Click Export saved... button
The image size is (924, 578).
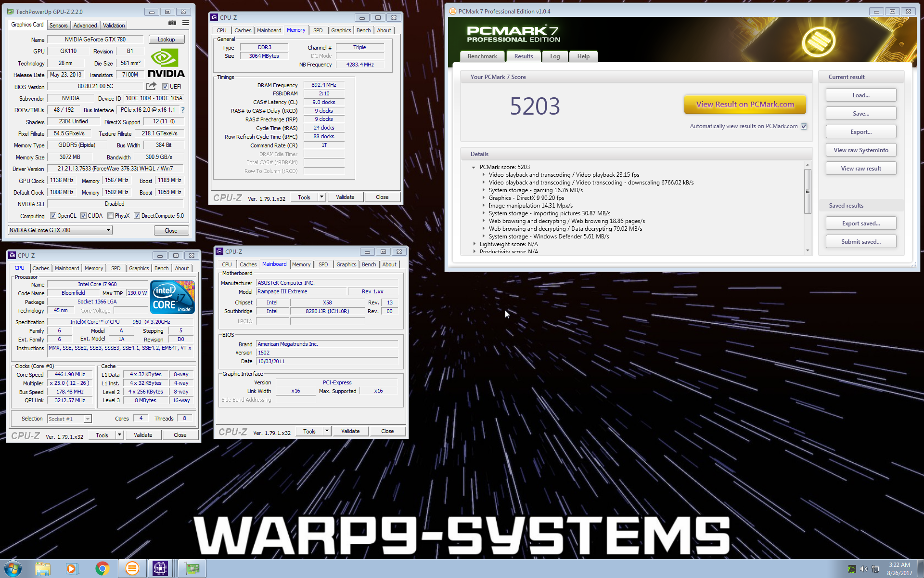861,223
